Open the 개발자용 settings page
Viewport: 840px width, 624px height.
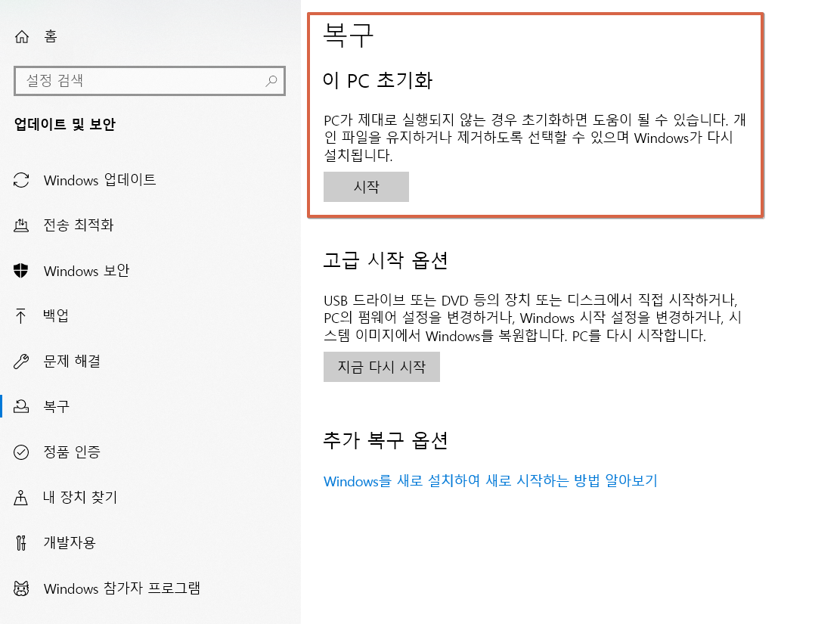tap(70, 542)
